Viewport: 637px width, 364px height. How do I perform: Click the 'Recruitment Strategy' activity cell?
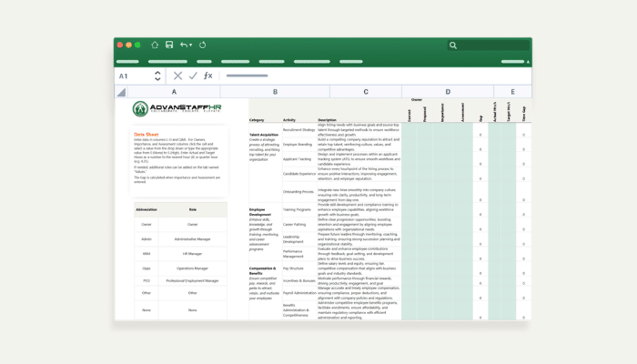(x=299, y=130)
